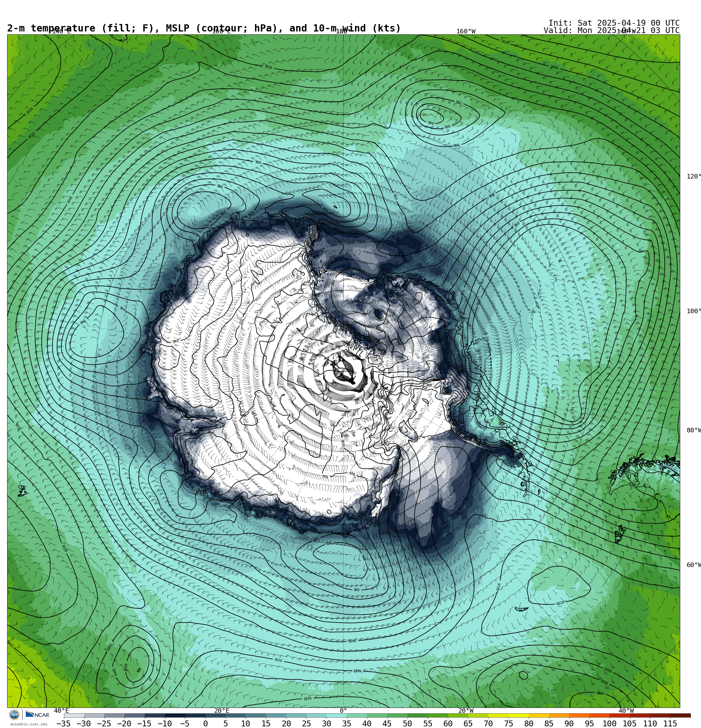Pick the red swatch between 100 and 105
This screenshot has width=701, height=728.
point(620,715)
